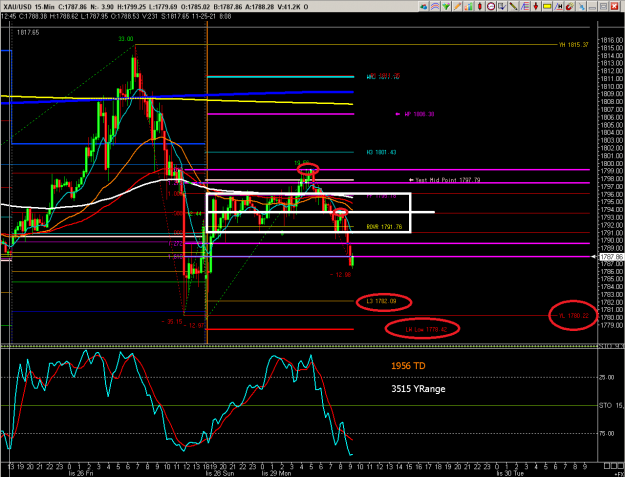Click the current price marker 1787.86
This screenshot has height=477, width=625.
coord(611,257)
